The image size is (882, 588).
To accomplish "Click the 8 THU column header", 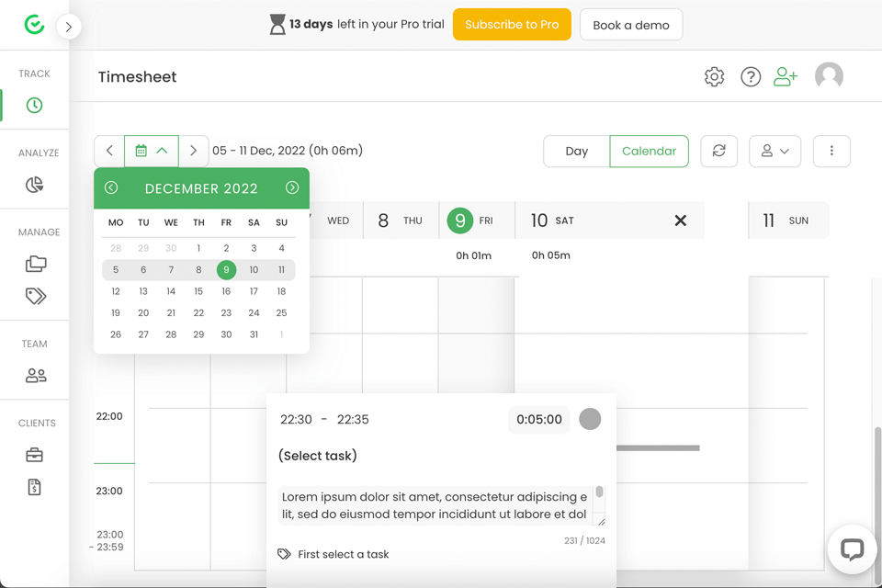I will [x=401, y=220].
